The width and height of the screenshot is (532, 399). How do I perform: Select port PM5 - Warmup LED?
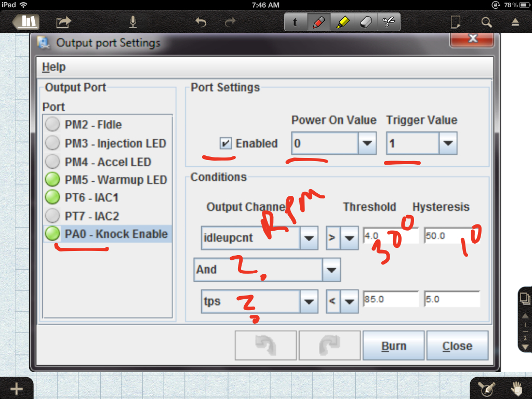107,179
